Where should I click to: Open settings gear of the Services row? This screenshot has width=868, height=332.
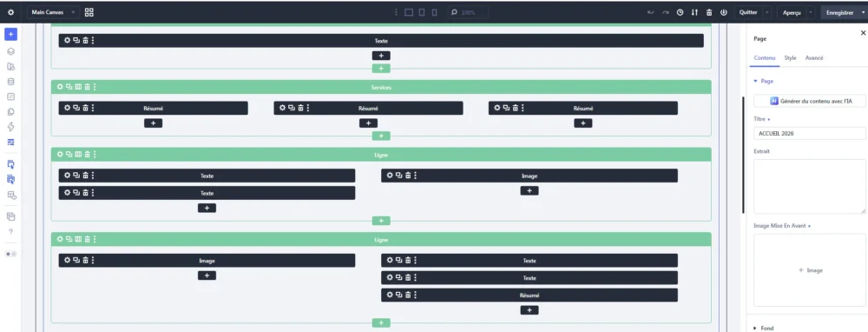coord(61,87)
